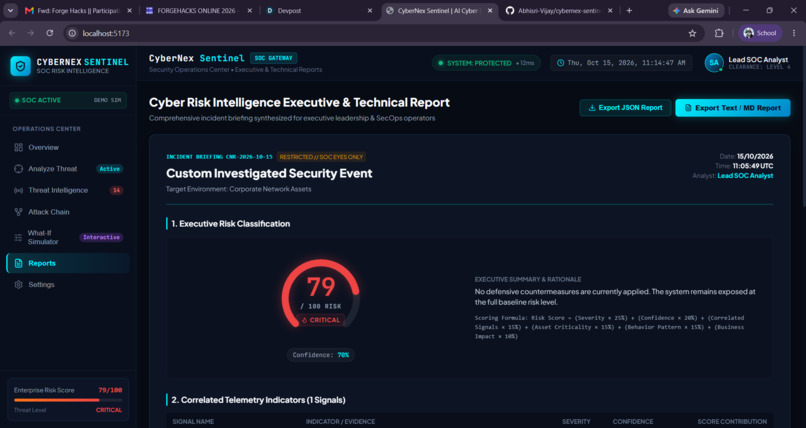Click the 14 alerts badge
806x428 pixels.
pyautogui.click(x=116, y=190)
